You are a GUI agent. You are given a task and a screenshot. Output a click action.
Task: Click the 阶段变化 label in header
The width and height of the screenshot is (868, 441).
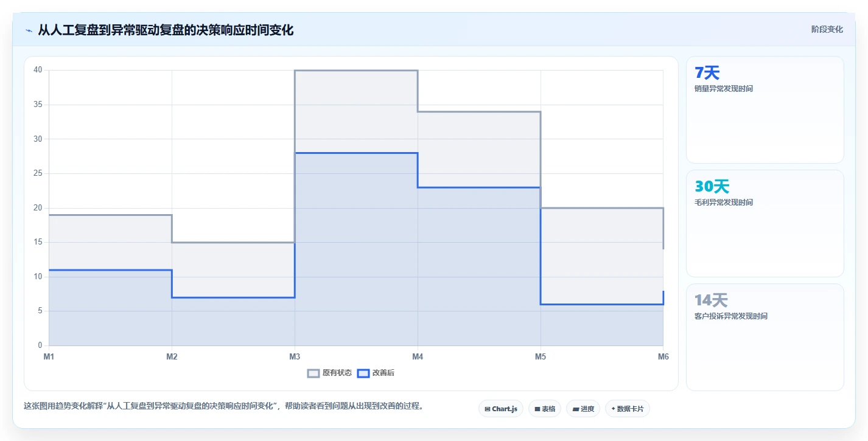click(x=827, y=29)
